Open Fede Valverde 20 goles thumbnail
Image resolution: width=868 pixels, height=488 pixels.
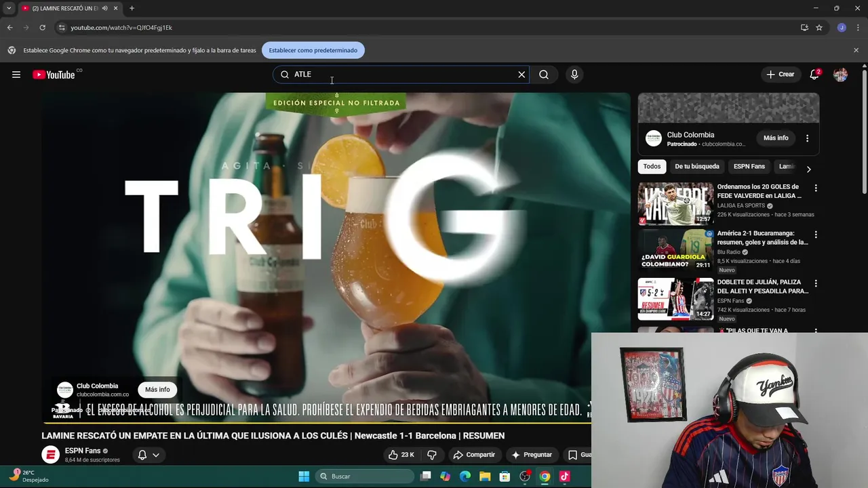tap(675, 203)
